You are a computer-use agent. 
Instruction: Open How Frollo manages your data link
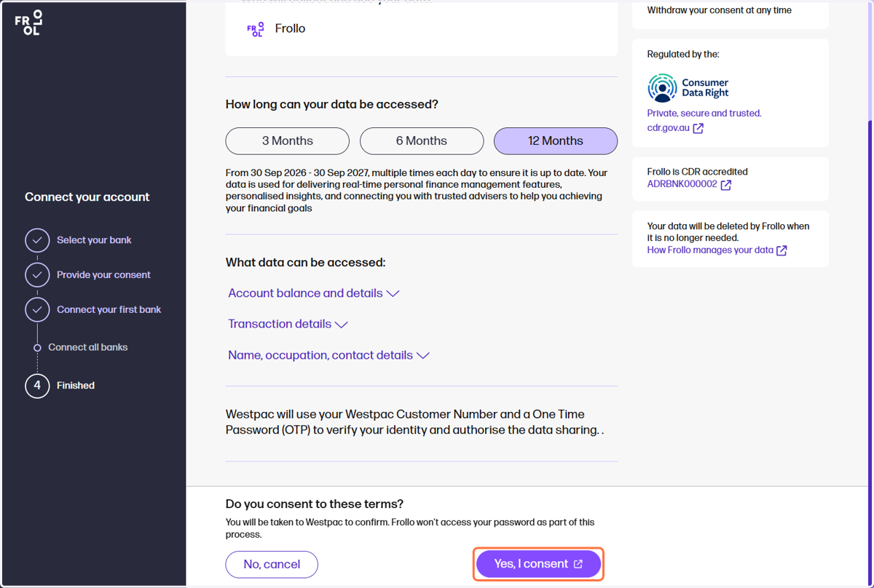[710, 250]
